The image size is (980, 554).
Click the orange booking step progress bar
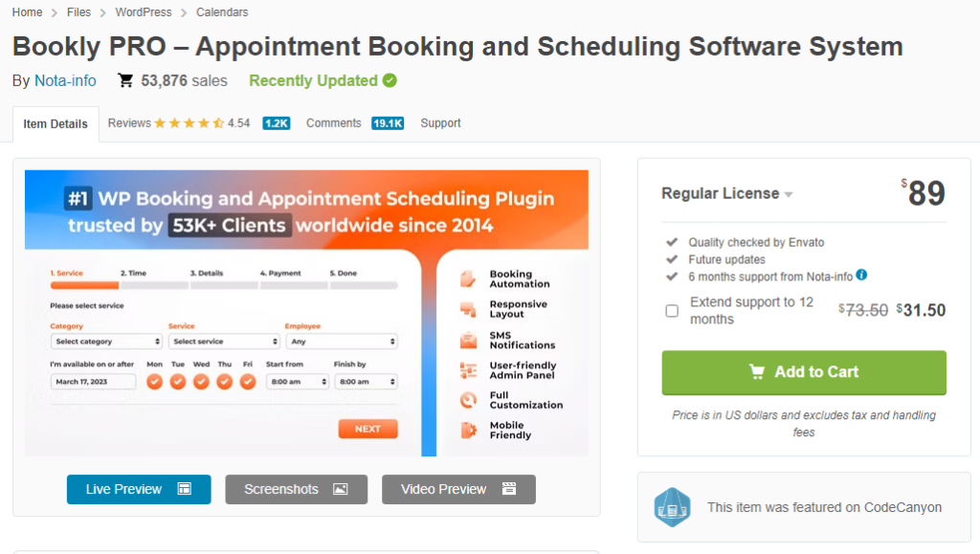pos(84,285)
